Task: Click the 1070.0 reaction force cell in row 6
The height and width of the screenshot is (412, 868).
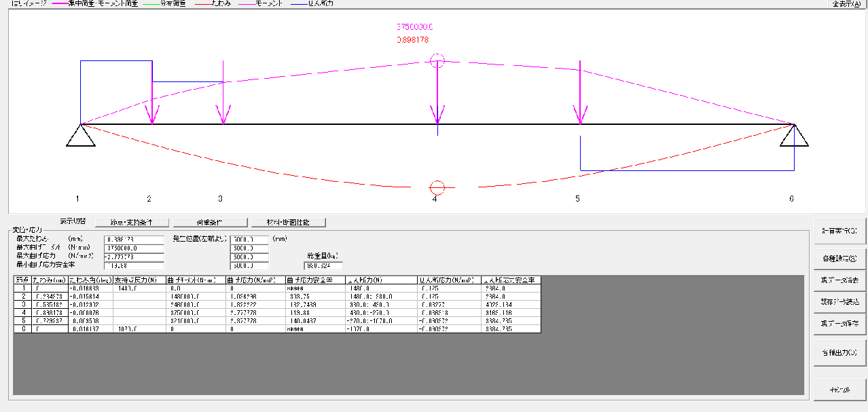Action: click(x=141, y=329)
